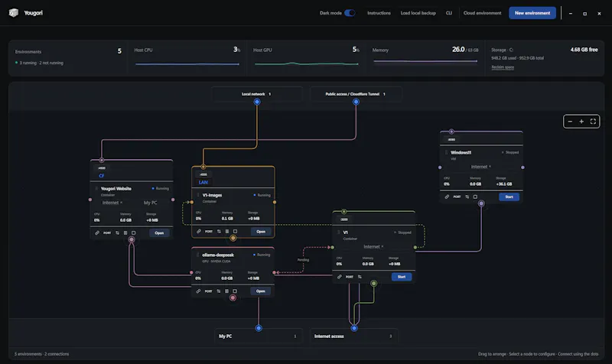Click the pink bottom connector of ollama-deepseek
Viewport: 612px width, 364px height.
233,297
